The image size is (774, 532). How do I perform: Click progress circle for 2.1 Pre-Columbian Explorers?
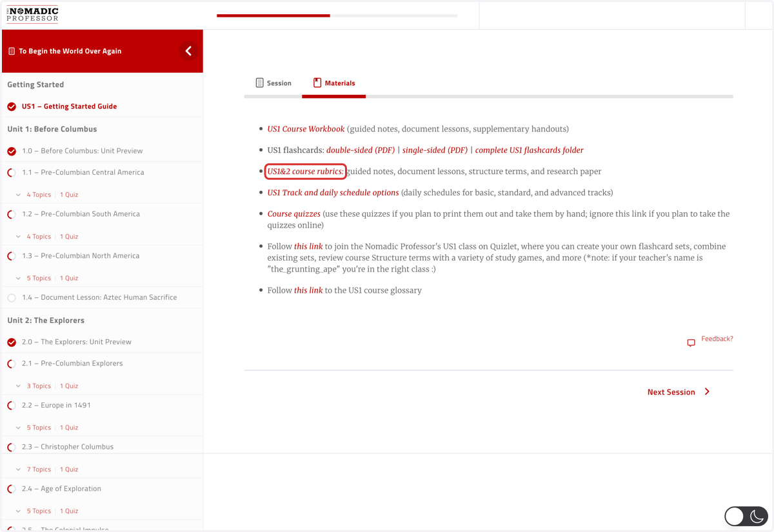(x=12, y=364)
